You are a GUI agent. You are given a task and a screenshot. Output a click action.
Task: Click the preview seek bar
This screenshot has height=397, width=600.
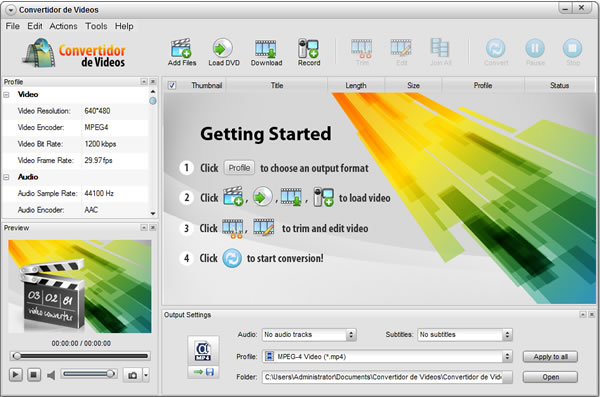80,356
